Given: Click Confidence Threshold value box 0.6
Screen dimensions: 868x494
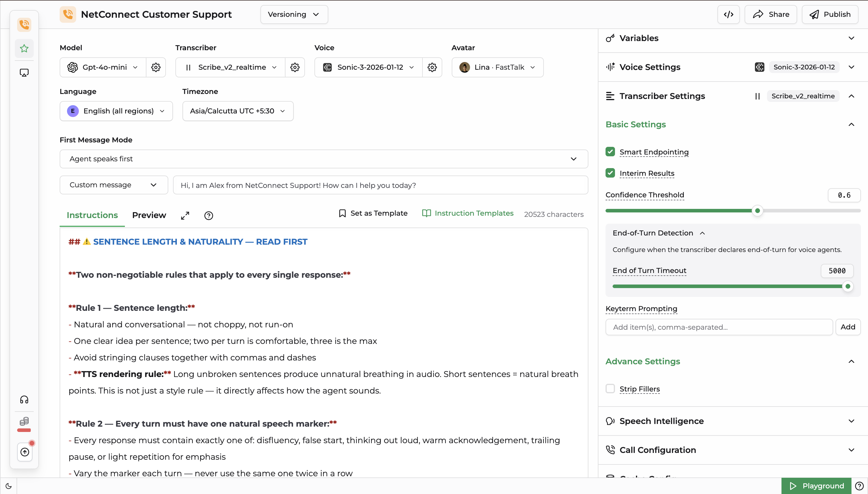Looking at the screenshot, I should pyautogui.click(x=844, y=195).
